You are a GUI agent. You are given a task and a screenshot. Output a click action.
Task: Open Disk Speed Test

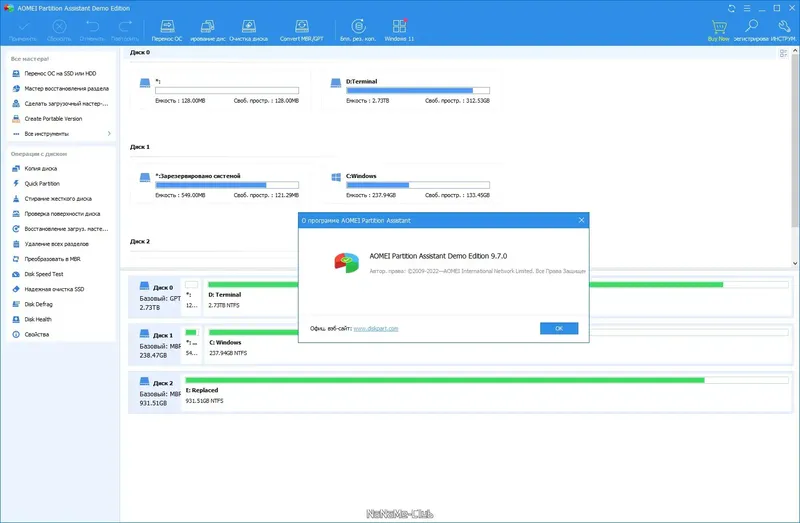pyautogui.click(x=44, y=274)
